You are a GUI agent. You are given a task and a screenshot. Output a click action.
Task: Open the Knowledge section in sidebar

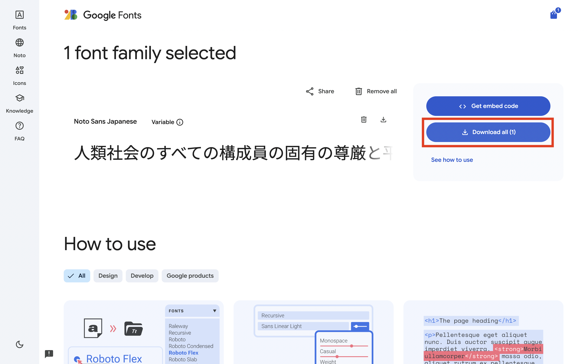point(20,103)
